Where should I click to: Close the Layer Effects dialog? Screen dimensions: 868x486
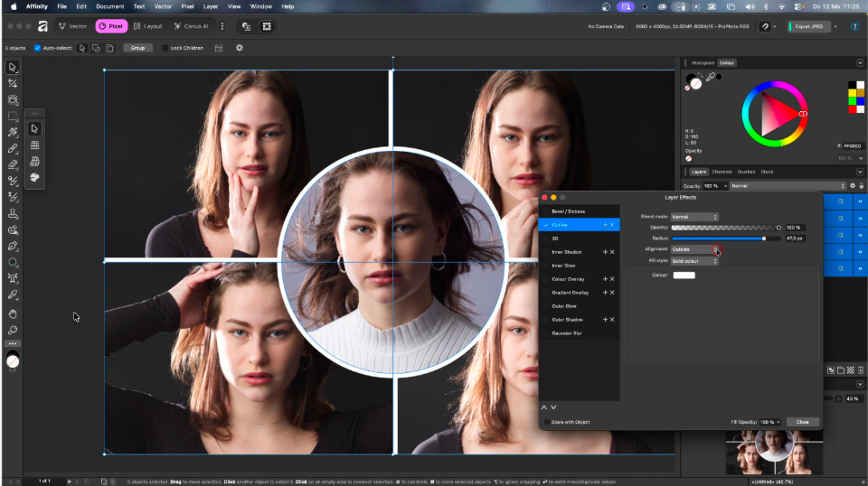point(802,422)
